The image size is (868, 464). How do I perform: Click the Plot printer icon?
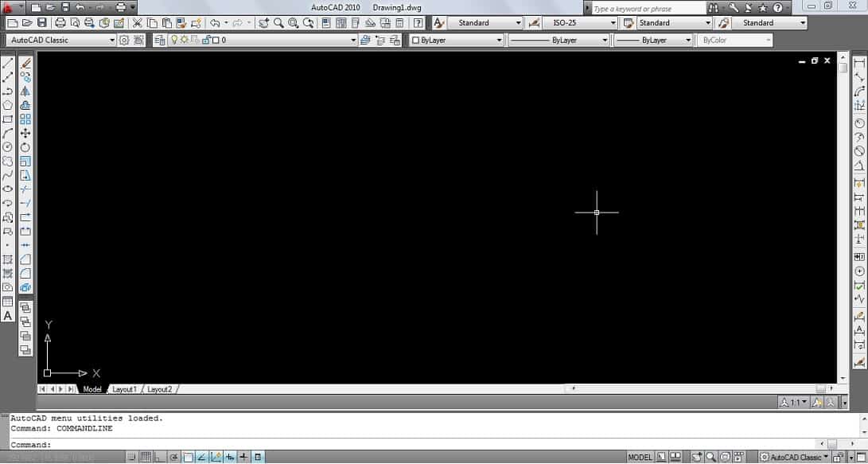pos(60,23)
